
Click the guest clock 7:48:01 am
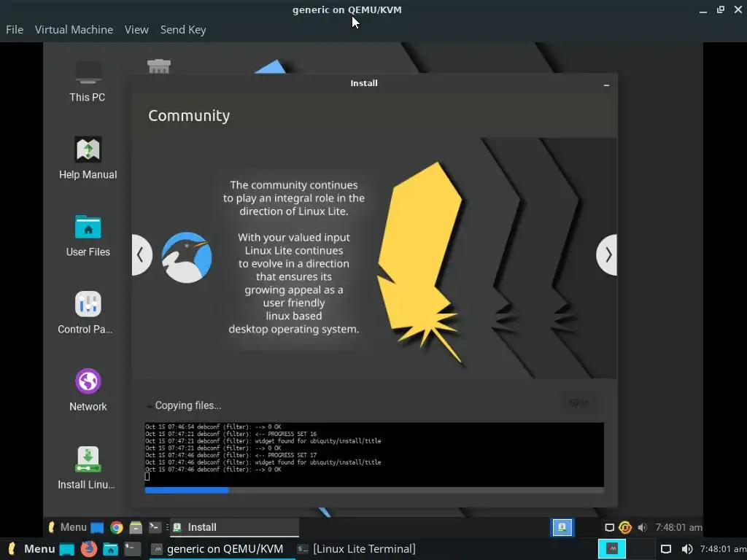tap(678, 527)
